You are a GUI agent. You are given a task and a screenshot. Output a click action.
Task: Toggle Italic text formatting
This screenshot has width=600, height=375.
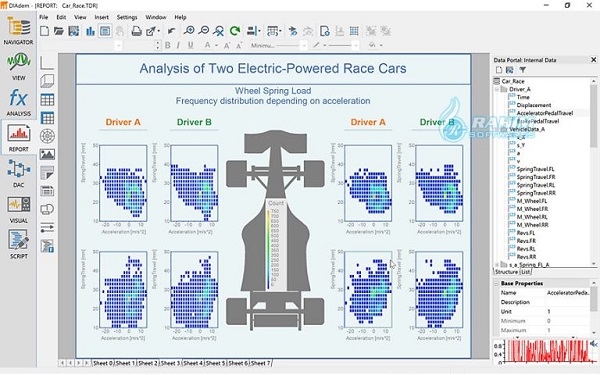178,45
